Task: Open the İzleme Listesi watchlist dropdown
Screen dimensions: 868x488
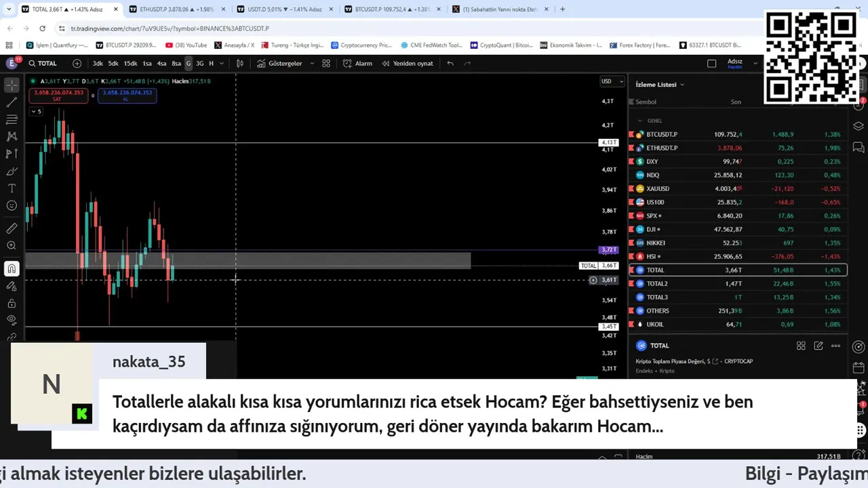Action: tap(660, 85)
